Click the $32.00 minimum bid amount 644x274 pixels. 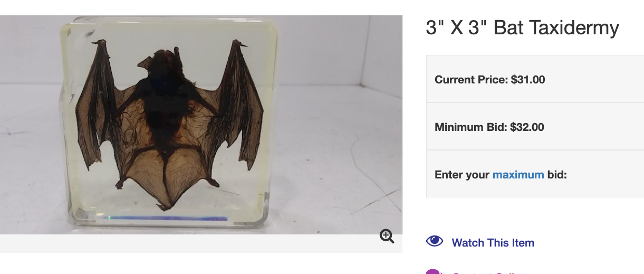527,127
